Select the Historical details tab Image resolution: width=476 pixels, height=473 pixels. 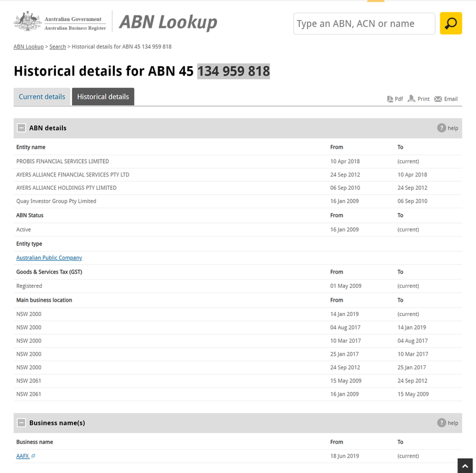pyautogui.click(x=103, y=97)
